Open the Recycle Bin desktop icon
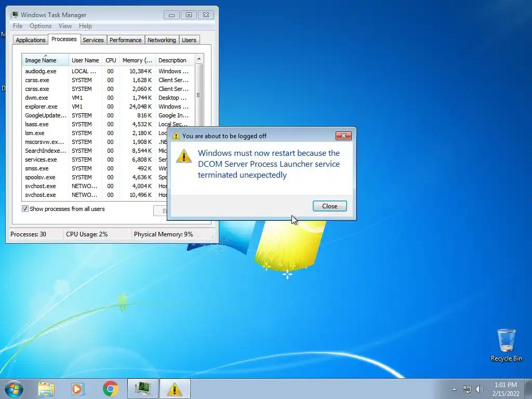Image resolution: width=532 pixels, height=399 pixels. 506,345
